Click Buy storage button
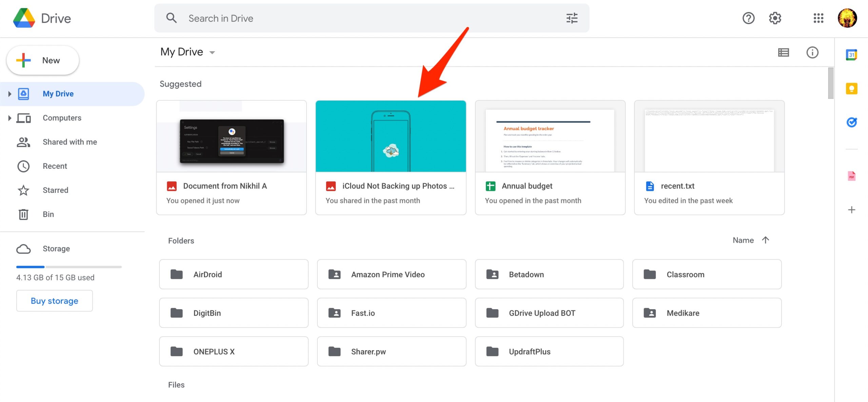Viewport: 868px width, 402px height. [54, 300]
